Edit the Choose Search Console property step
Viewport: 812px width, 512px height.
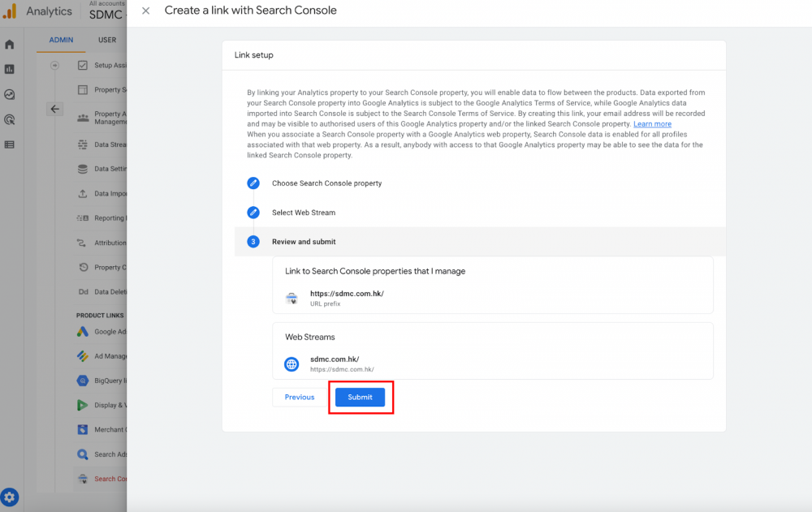click(x=253, y=183)
